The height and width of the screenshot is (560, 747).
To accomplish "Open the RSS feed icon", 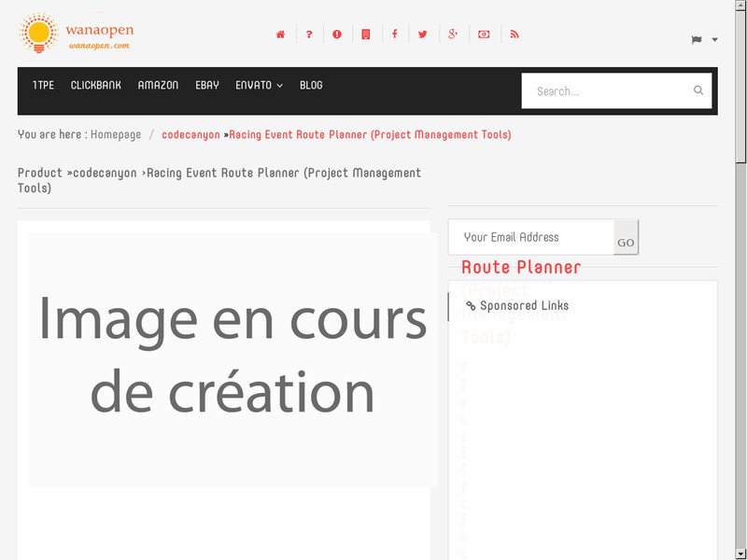I will (514, 35).
